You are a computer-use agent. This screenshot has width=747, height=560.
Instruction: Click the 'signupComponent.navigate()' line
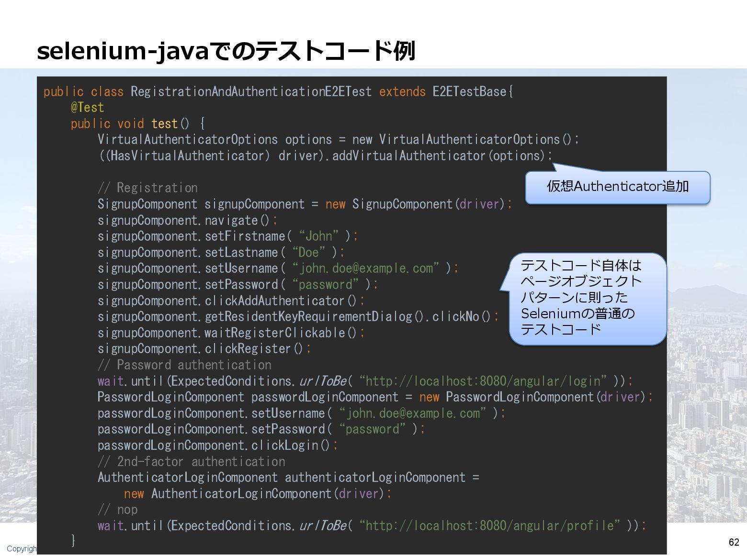pyautogui.click(x=187, y=220)
